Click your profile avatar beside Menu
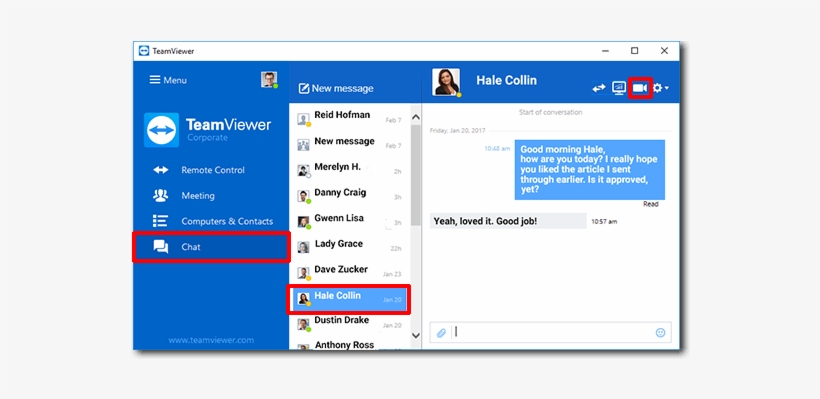Viewport: 820px width, 399px height. (269, 80)
